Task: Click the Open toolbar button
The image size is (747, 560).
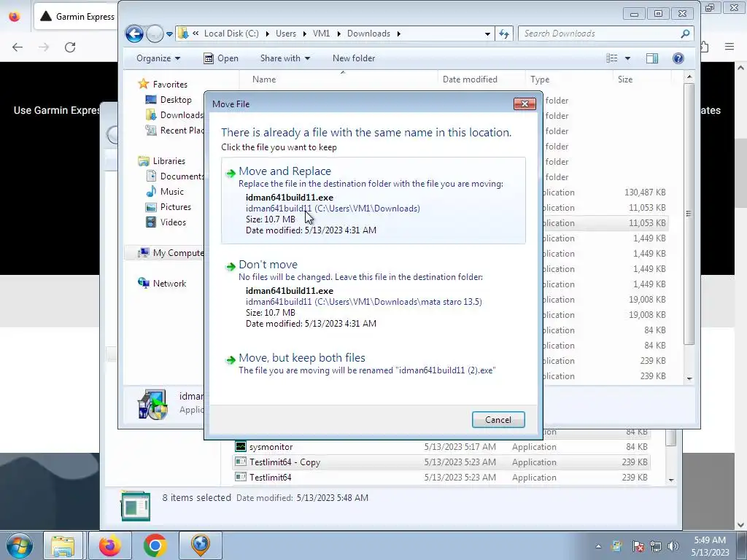Action: pos(222,58)
